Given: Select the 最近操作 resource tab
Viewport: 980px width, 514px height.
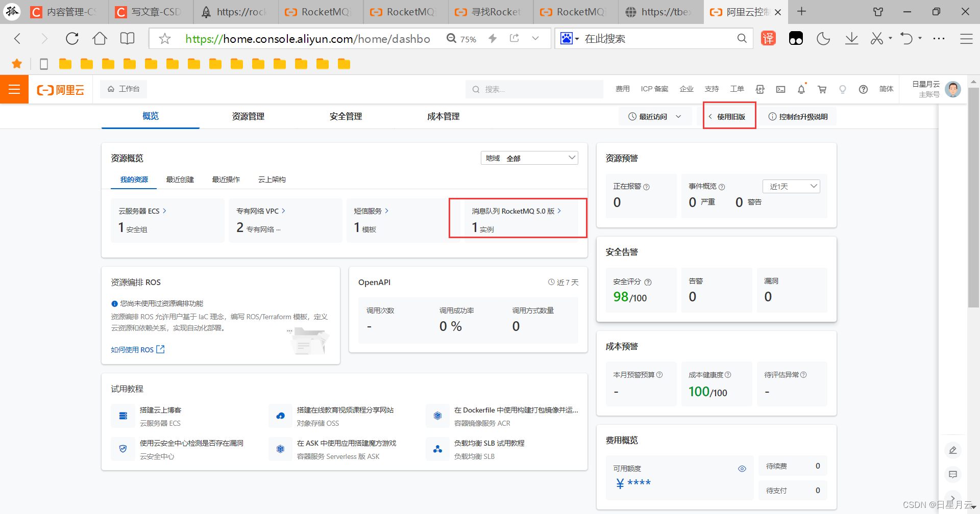Looking at the screenshot, I should (226, 179).
